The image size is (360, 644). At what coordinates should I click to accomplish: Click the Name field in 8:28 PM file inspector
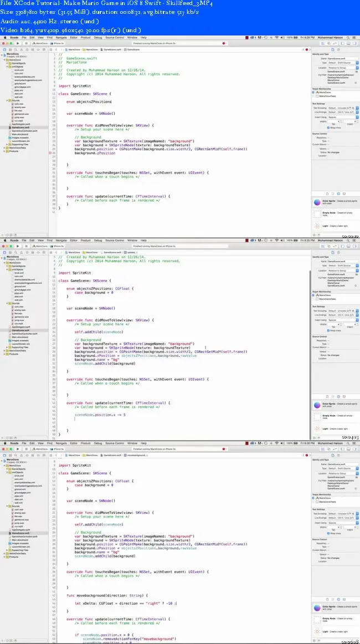click(x=342, y=58)
